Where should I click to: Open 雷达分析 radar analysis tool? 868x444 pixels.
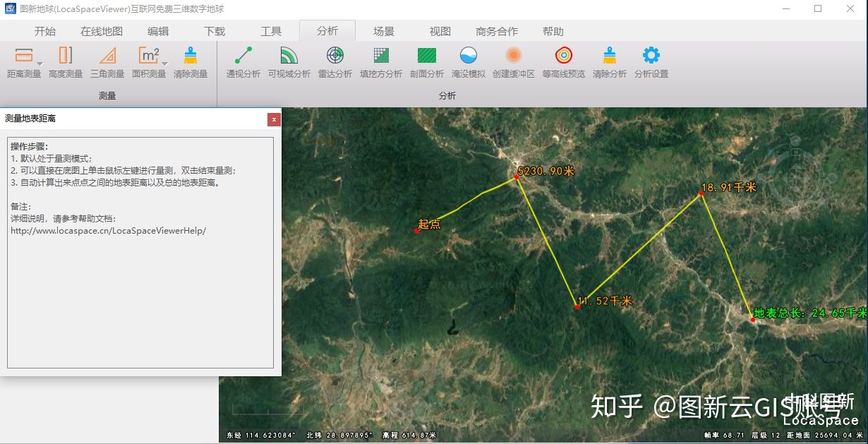335,62
